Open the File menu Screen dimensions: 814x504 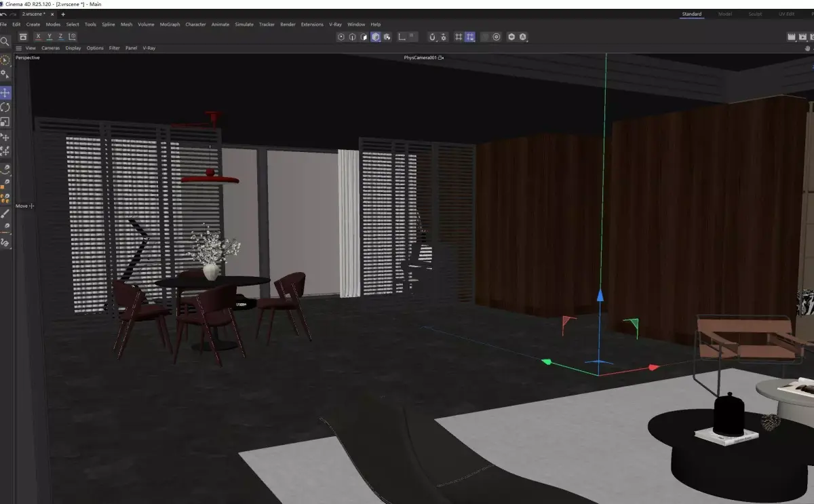(x=3, y=24)
